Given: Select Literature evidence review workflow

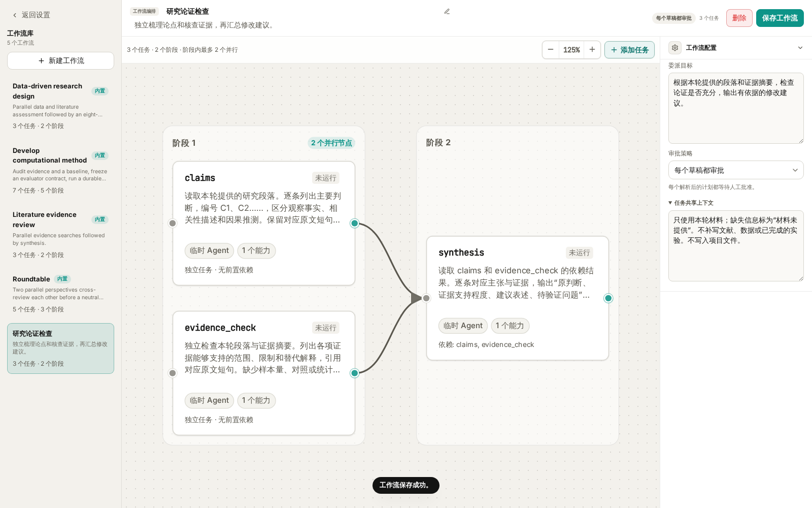Looking at the screenshot, I should [60, 235].
